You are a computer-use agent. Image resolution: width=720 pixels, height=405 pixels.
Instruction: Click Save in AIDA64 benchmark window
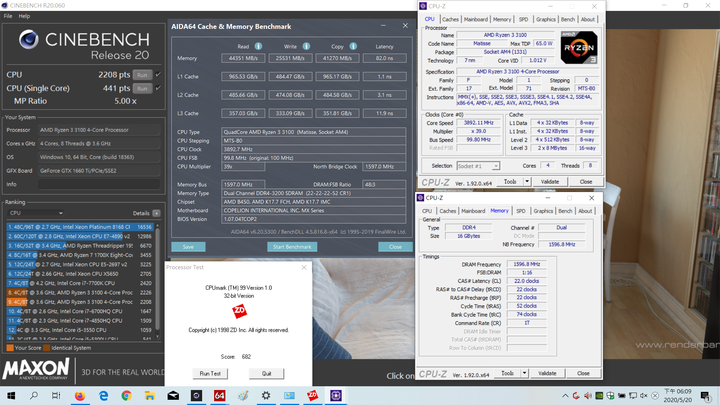188,247
